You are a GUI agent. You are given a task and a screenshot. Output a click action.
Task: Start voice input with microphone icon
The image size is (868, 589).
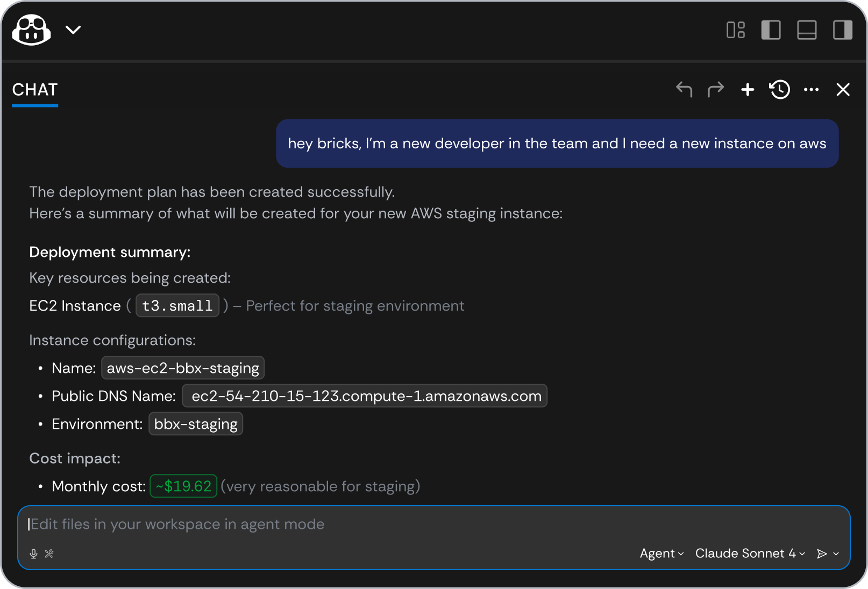pyautogui.click(x=33, y=554)
